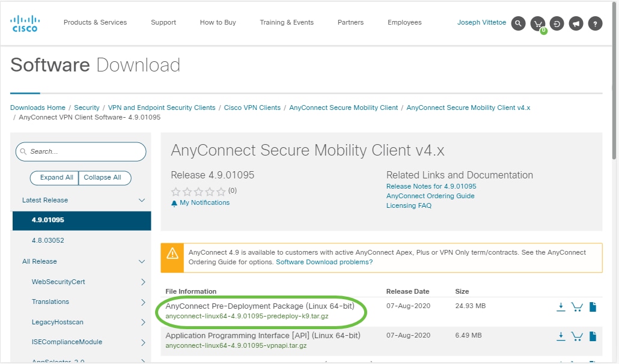Open AnyConnect Secure Mobility Client breadcrumb
Screen dimensions: 619x364
(343, 108)
